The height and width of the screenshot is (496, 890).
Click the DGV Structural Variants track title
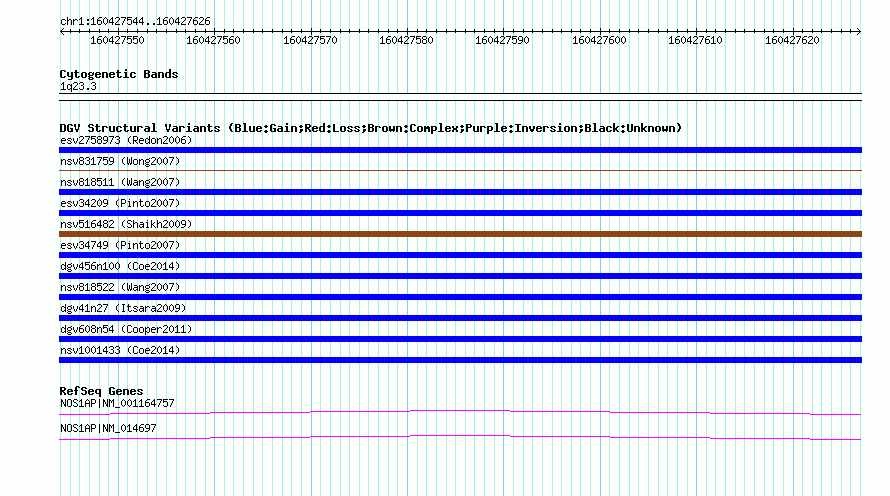[x=370, y=128]
